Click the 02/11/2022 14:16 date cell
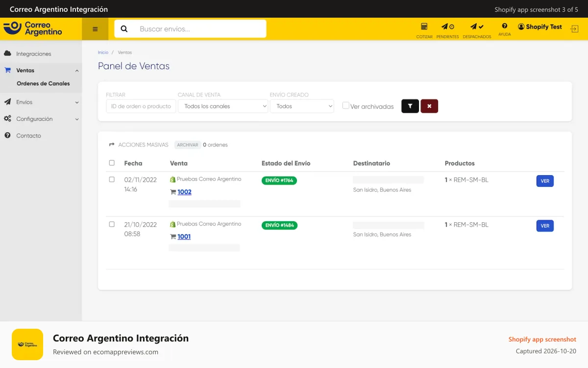The height and width of the screenshot is (368, 588). [141, 184]
